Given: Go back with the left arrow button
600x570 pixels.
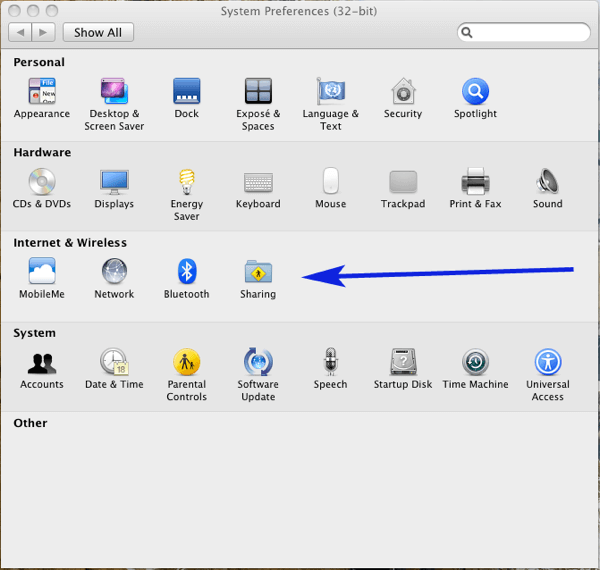Looking at the screenshot, I should pyautogui.click(x=20, y=33).
